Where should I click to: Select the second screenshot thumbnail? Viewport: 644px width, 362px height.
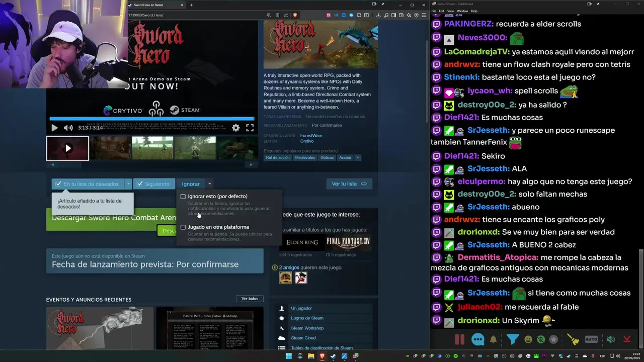point(110,148)
